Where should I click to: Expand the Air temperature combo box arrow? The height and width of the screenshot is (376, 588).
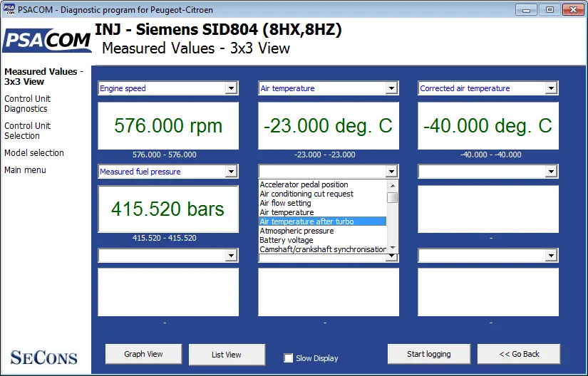[391, 88]
